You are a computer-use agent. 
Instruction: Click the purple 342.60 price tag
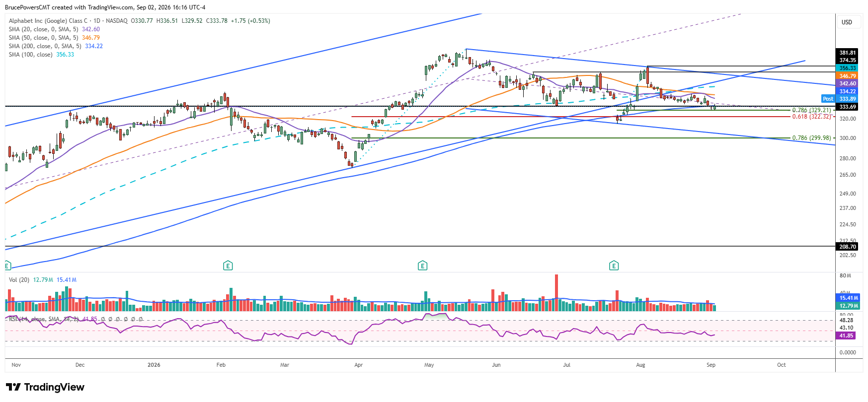tap(848, 83)
